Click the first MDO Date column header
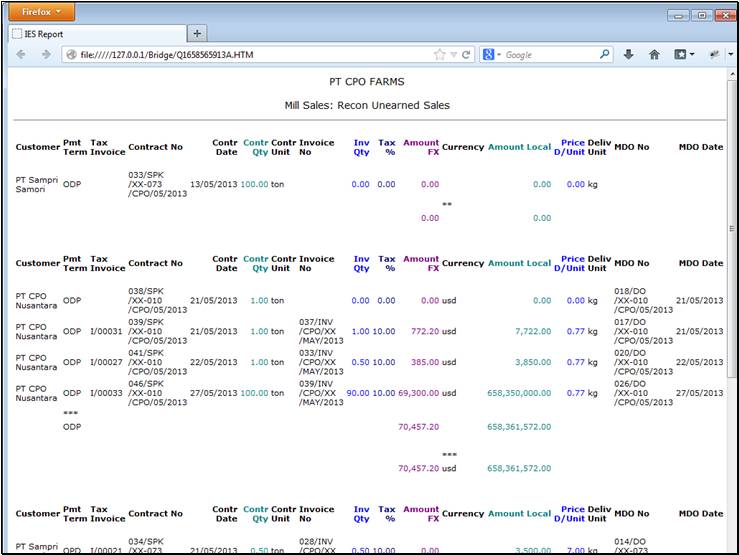 tap(701, 147)
